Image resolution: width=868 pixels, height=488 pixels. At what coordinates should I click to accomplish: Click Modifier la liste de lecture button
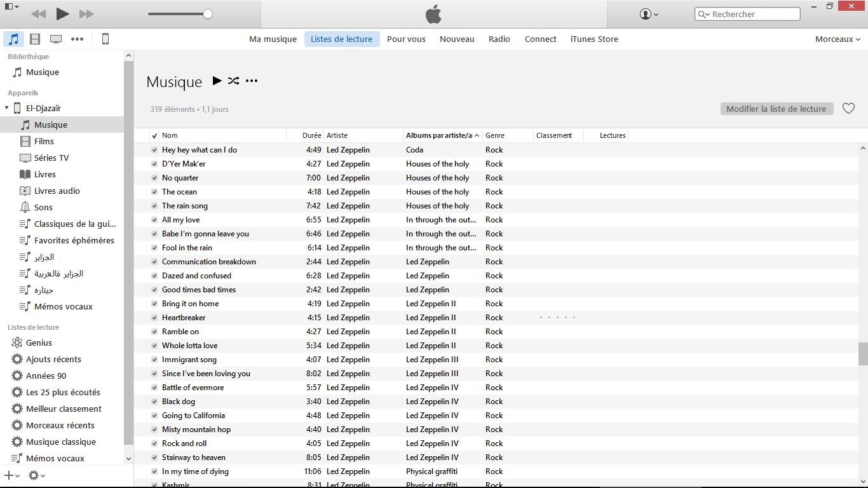pyautogui.click(x=776, y=109)
